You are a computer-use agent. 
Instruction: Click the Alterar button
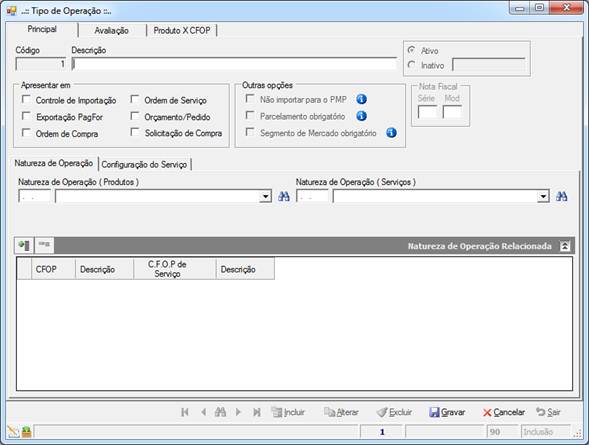coord(341,412)
